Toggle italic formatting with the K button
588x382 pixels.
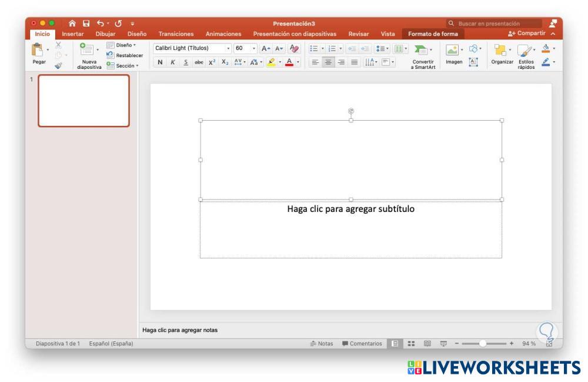[x=173, y=62]
